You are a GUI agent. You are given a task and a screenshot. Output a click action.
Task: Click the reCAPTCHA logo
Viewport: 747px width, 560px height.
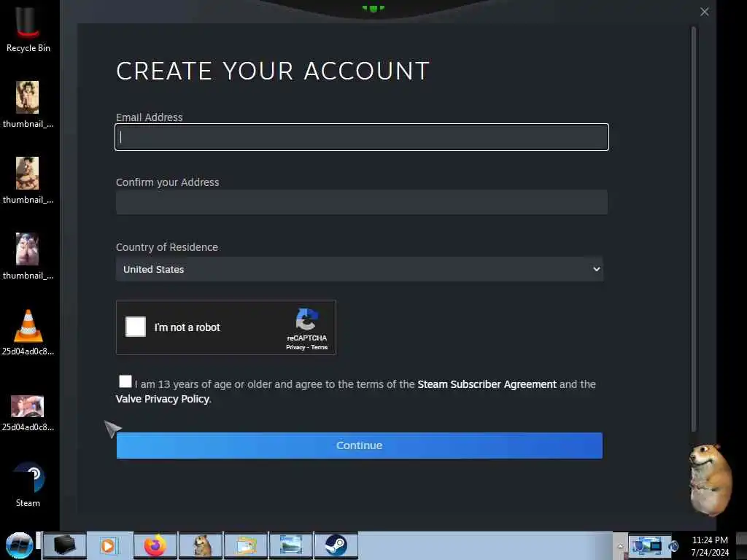pos(307,319)
